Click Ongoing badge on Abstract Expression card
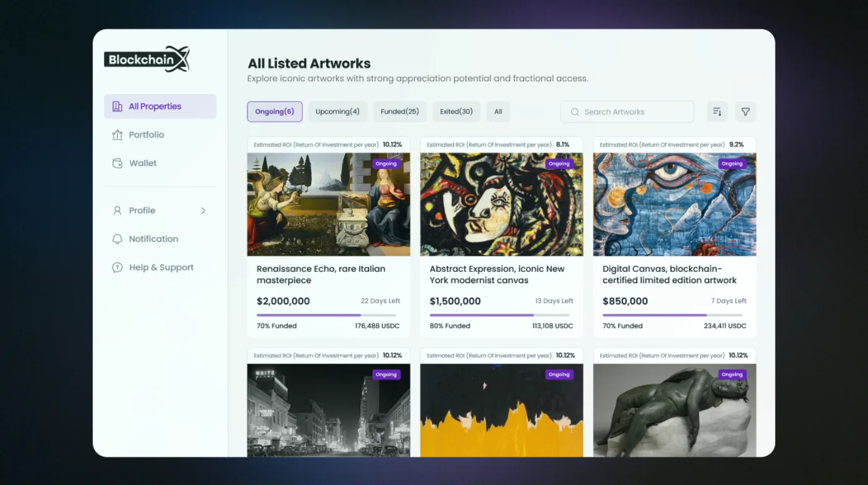868x485 pixels. (559, 164)
